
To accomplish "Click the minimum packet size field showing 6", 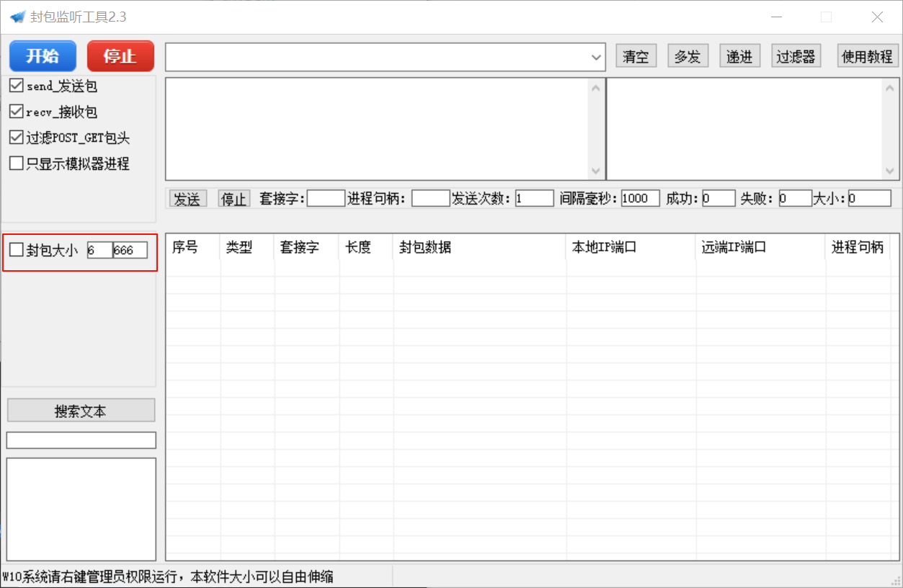I will pos(99,250).
